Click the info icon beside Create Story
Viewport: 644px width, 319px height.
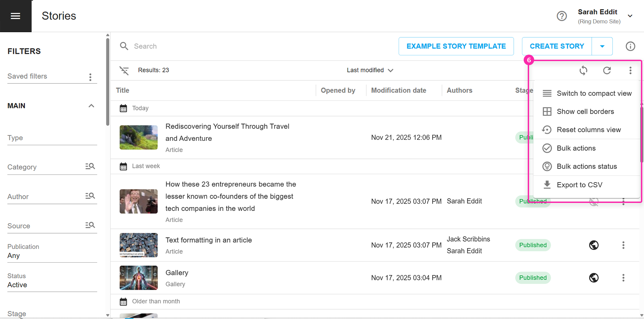click(x=630, y=46)
